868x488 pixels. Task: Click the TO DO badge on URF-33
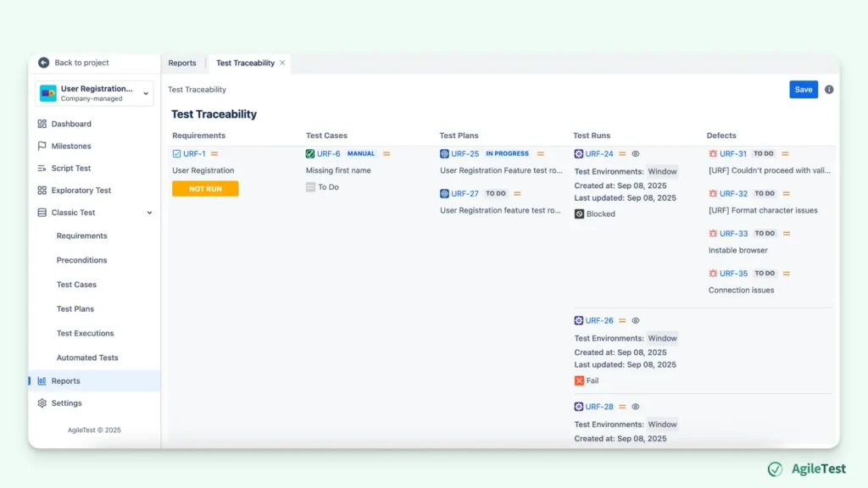[765, 234]
